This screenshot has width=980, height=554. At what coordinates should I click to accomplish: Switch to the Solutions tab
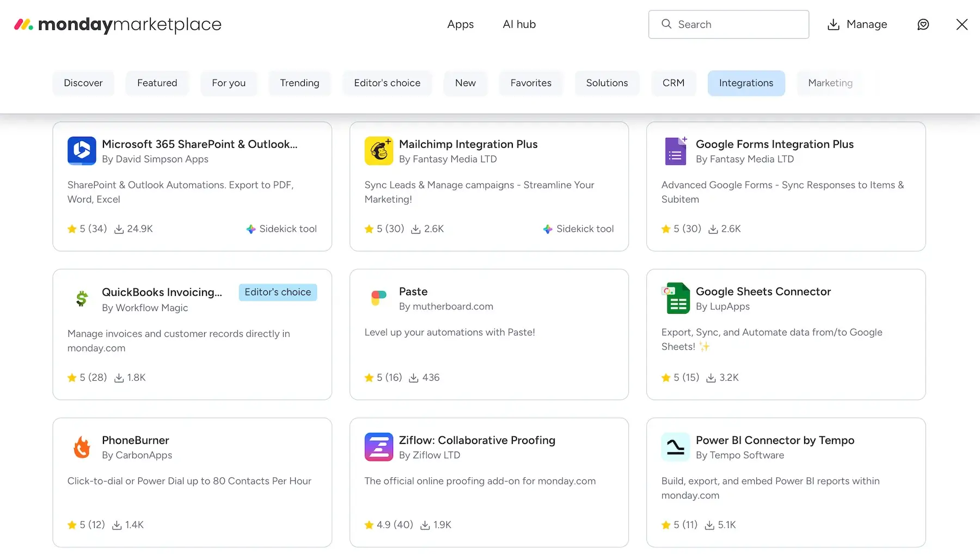click(x=607, y=83)
